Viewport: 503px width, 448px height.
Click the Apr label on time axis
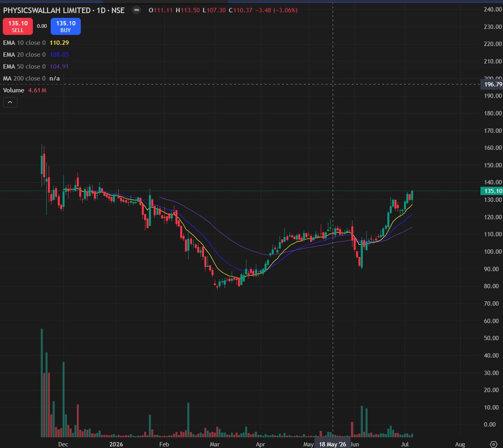[260, 444]
